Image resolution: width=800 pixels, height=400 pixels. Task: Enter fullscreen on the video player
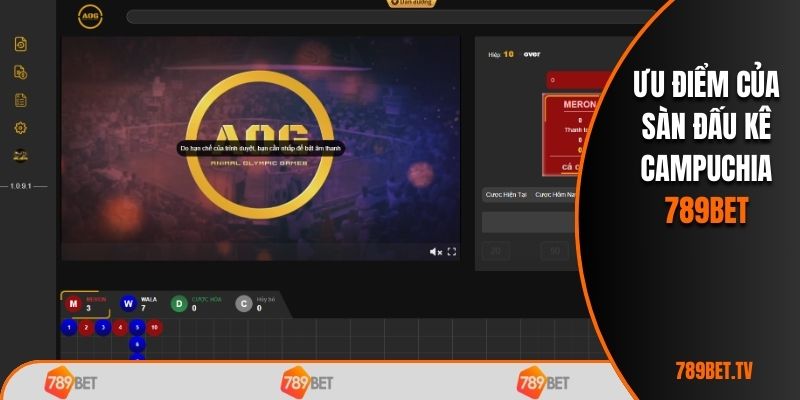click(452, 252)
